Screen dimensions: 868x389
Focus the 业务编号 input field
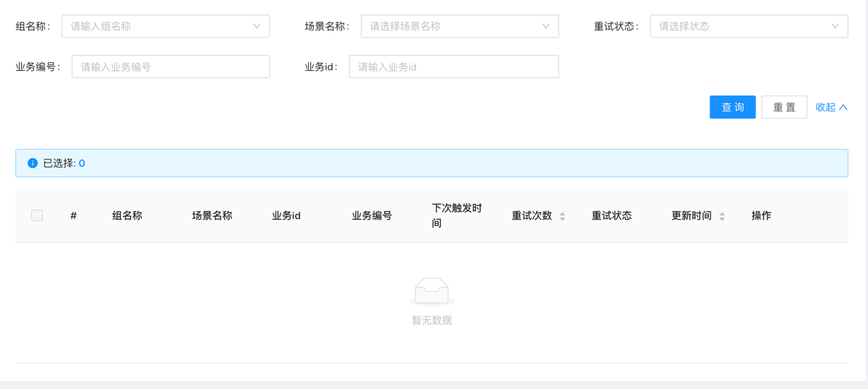(x=171, y=67)
